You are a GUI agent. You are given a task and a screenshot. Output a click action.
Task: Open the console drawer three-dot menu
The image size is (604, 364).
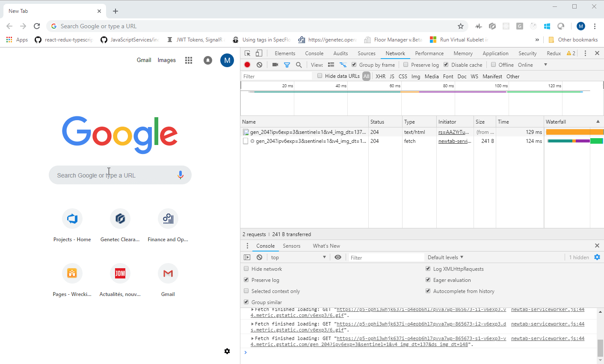coord(247,246)
